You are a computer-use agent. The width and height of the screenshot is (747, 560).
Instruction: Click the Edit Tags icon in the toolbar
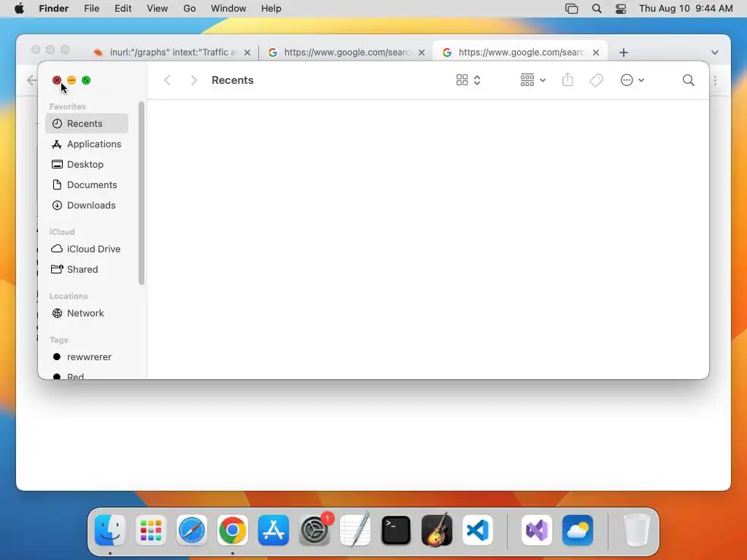click(x=596, y=80)
